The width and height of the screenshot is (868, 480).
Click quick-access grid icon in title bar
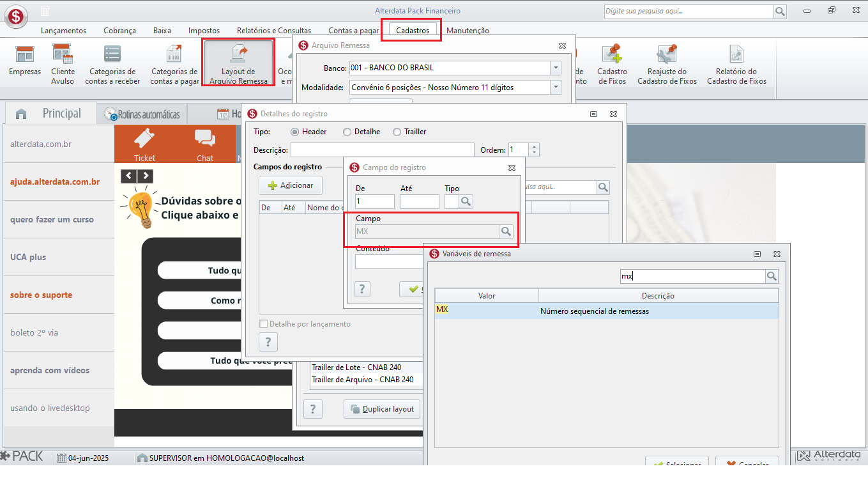tap(45, 12)
